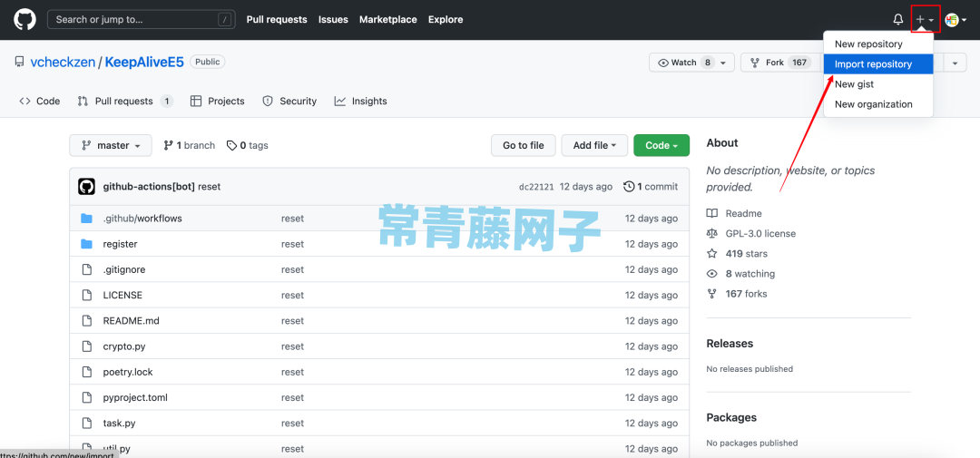The width and height of the screenshot is (980, 458).
Task: Switch to repository Pull requests tab
Action: pos(124,102)
